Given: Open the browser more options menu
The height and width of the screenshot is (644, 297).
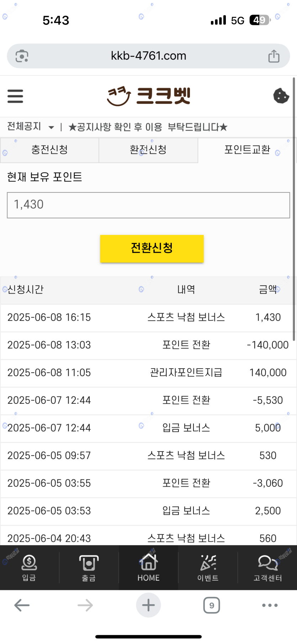Looking at the screenshot, I should pyautogui.click(x=270, y=605).
